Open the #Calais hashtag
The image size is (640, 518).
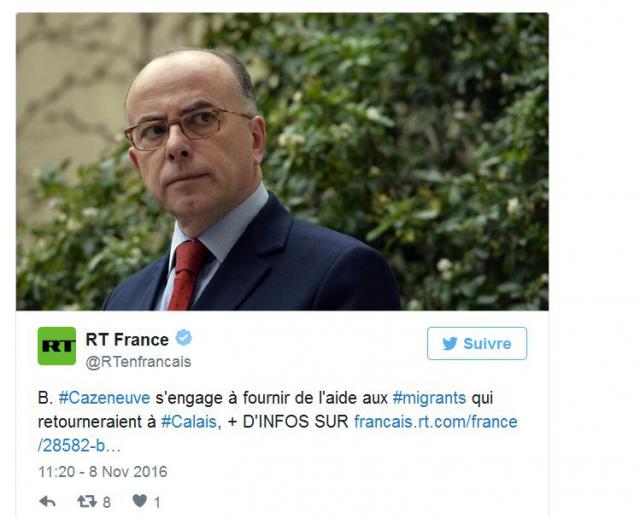tap(189, 422)
